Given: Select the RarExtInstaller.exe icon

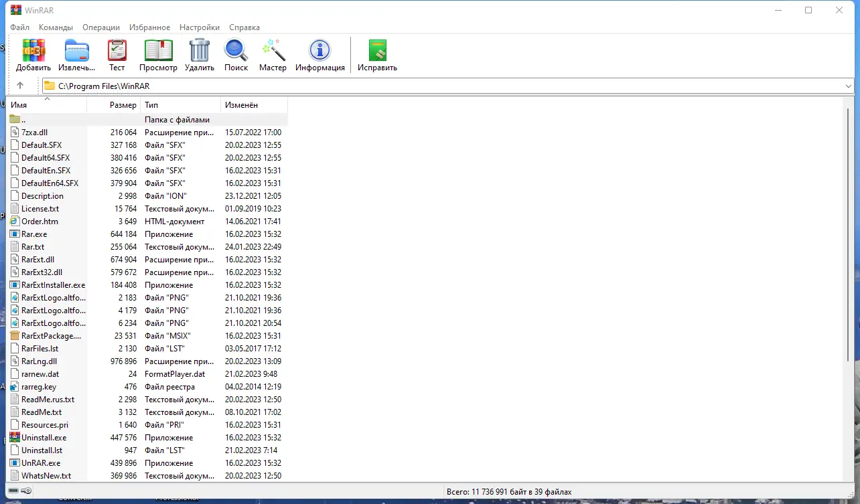Looking at the screenshot, I should point(15,285).
